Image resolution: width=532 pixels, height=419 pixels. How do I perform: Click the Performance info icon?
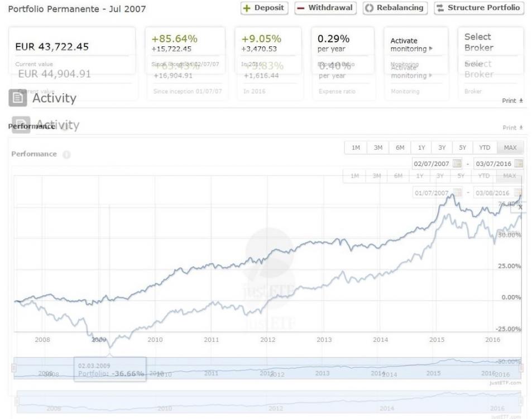67,154
